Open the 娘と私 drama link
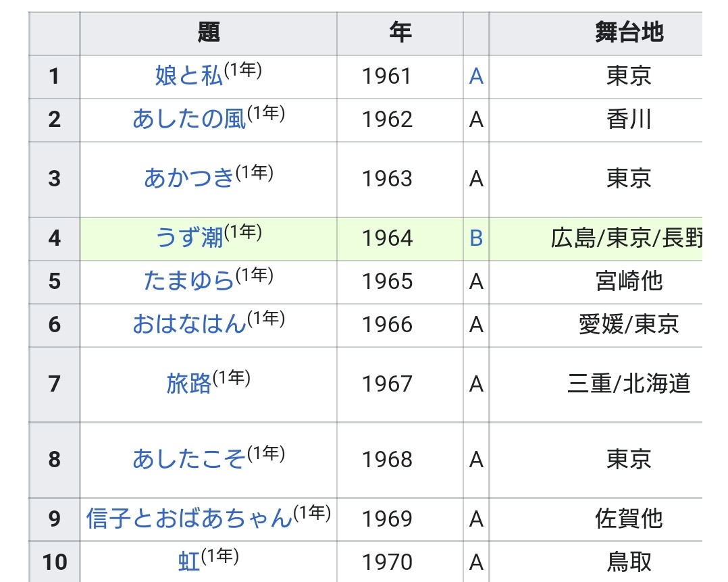The width and height of the screenshot is (728, 582). click(188, 76)
